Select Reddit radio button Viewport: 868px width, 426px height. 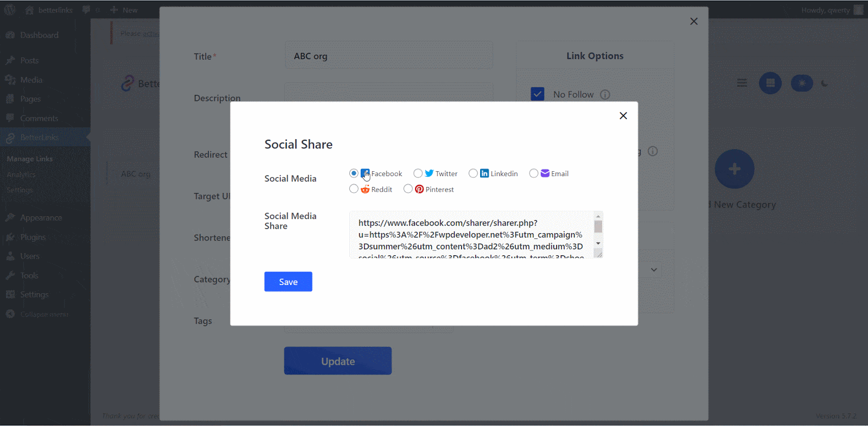click(x=354, y=189)
